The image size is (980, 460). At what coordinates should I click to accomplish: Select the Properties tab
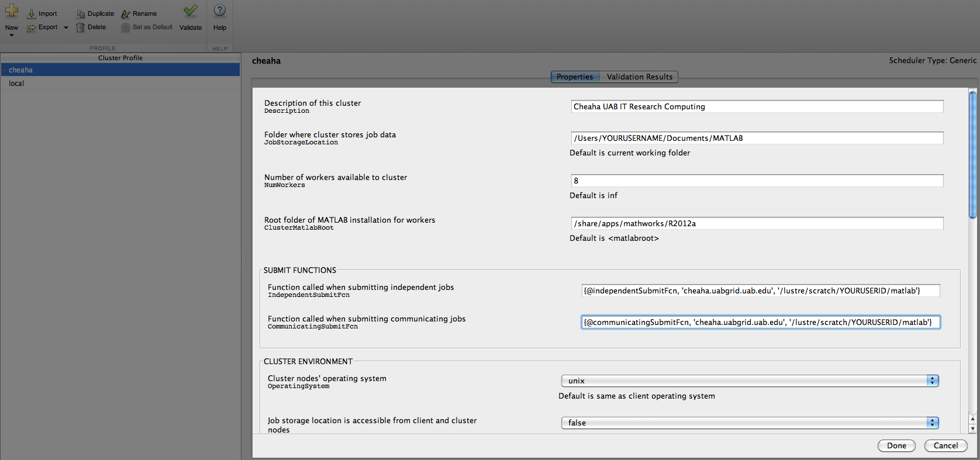pos(574,77)
